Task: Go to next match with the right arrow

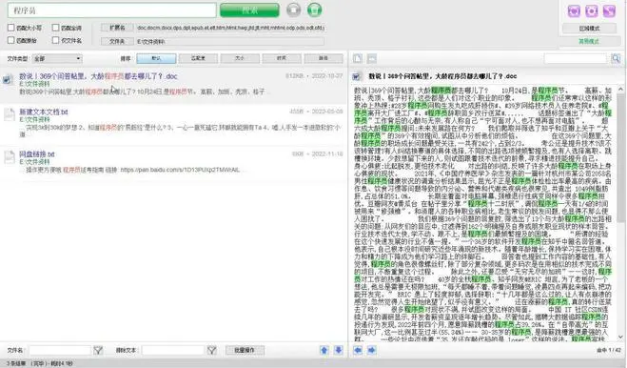Action: 371,350
